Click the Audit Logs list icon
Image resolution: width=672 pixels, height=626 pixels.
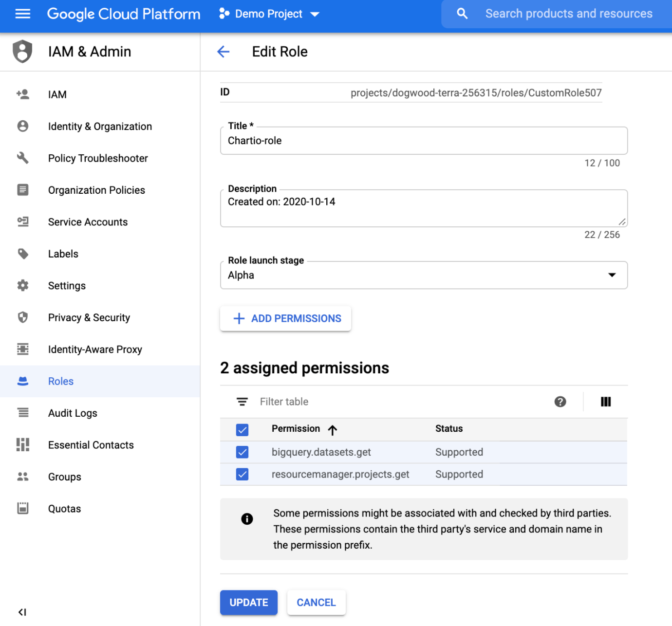[22, 413]
